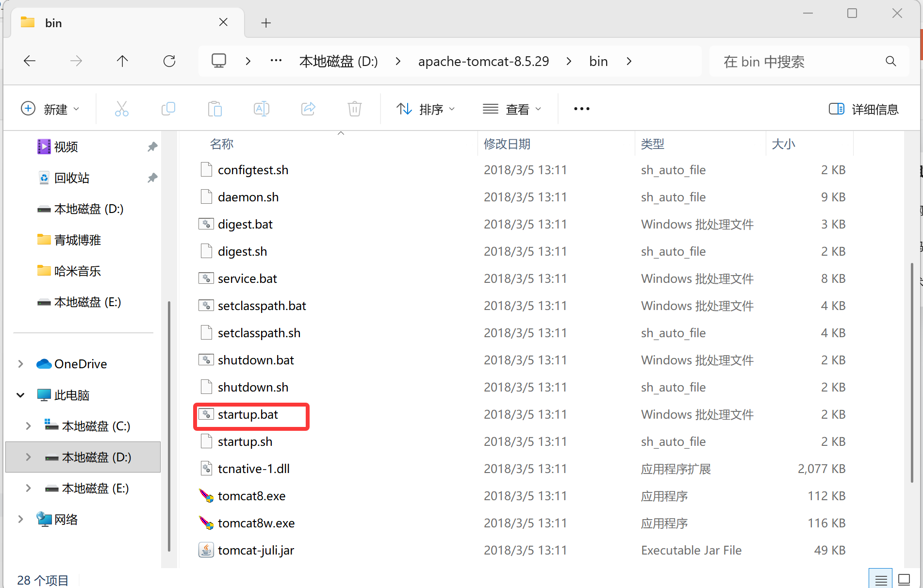
Task: Select the digest.bat file
Action: coord(245,224)
